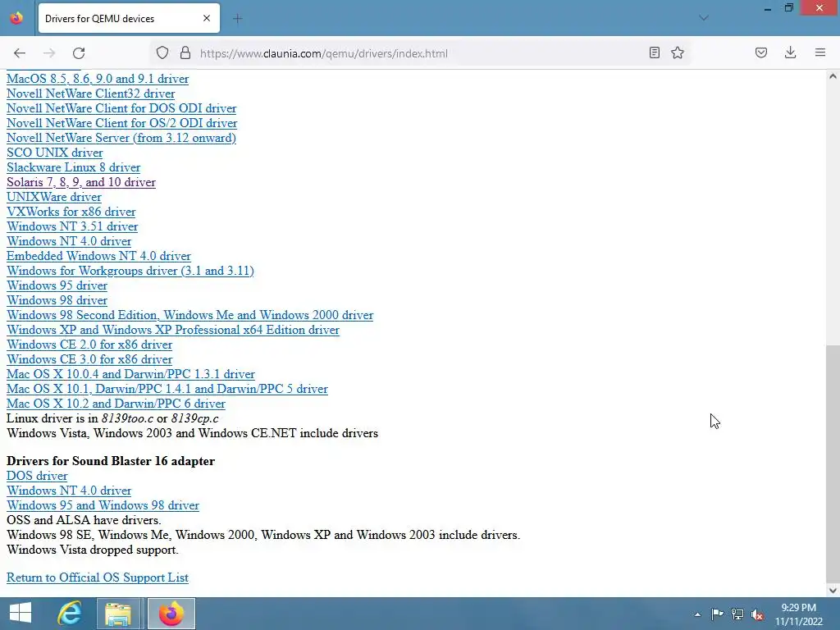Screen dimensions: 840x630
Task: Open the SCO UNIX driver link
Action: 55,153
